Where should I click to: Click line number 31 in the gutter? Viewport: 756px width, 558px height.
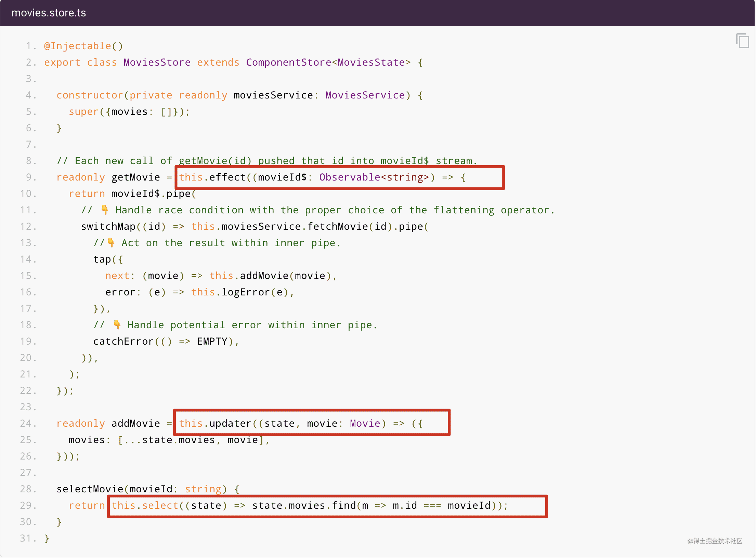click(27, 538)
